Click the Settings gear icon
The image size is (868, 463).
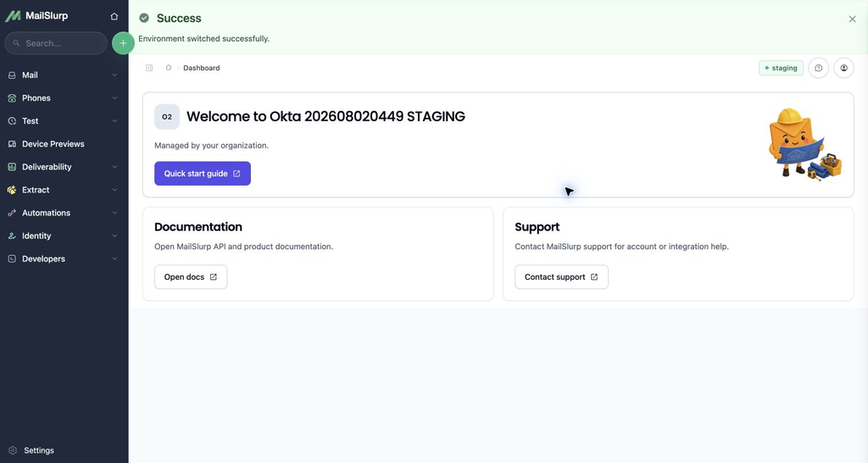13,450
